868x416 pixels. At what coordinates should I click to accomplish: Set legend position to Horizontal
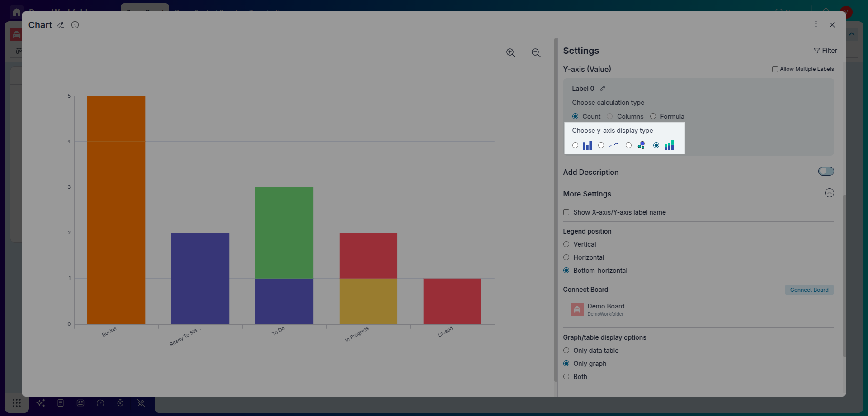pos(566,257)
